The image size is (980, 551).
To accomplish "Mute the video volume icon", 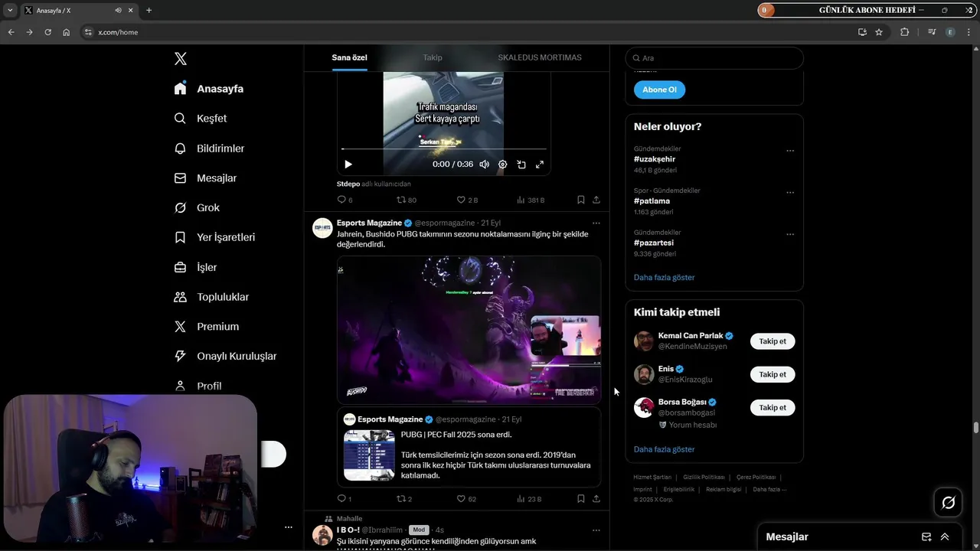I will pyautogui.click(x=484, y=165).
